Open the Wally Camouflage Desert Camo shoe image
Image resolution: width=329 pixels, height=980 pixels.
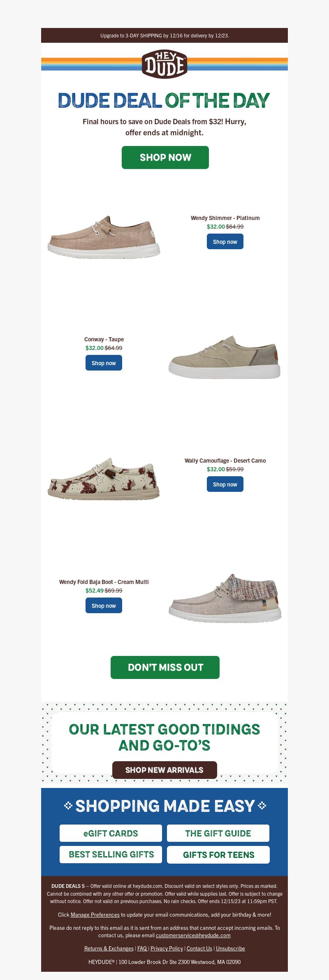pos(104,478)
